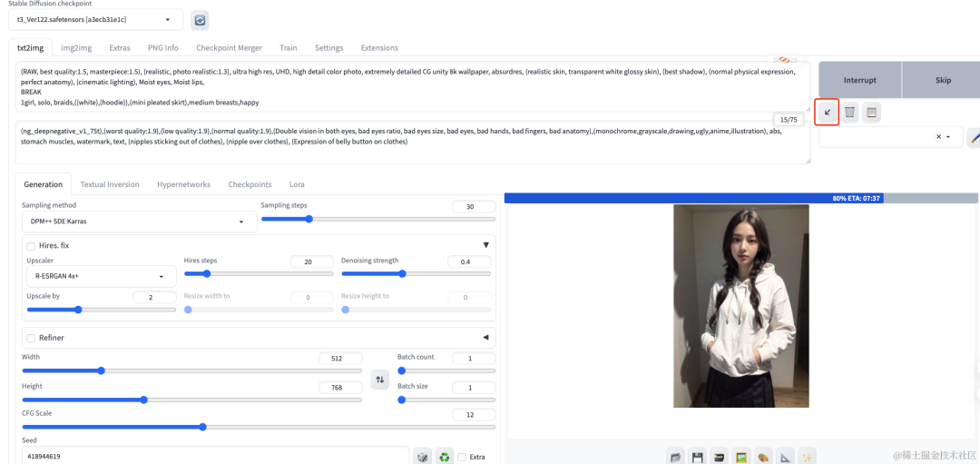Click the Denoising strength value box
Image resolution: width=980 pixels, height=464 pixels.
pos(469,262)
